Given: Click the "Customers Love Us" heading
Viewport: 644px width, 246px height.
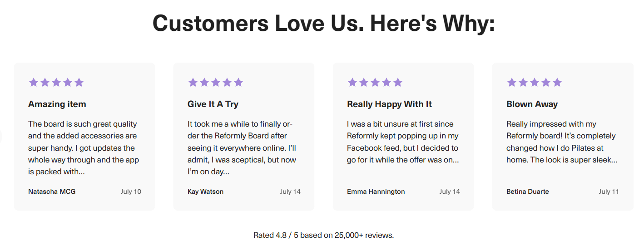Looking at the screenshot, I should [323, 23].
